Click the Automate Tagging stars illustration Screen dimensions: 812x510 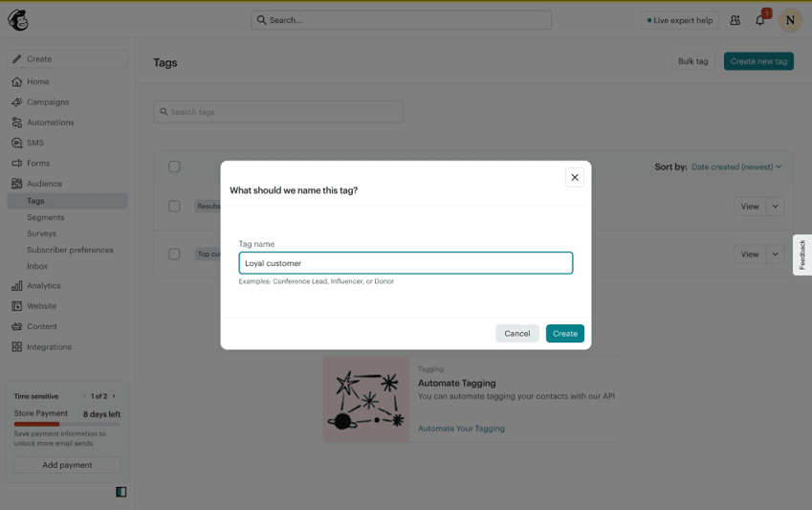click(366, 399)
